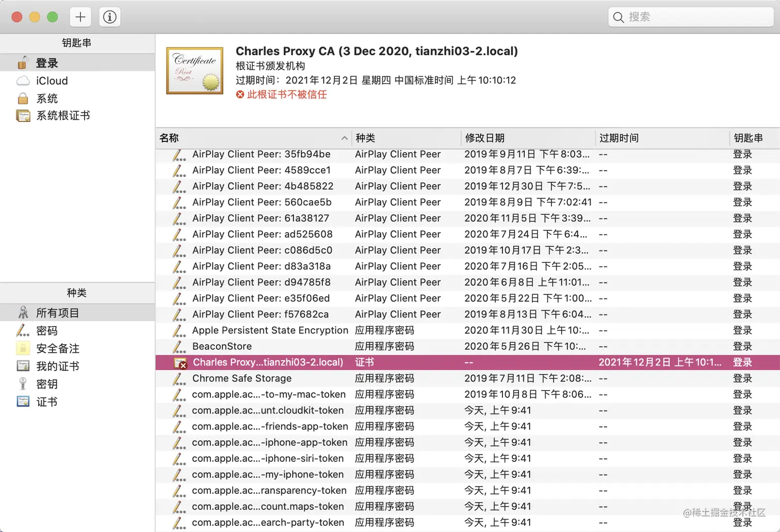Select row com.apple.ac...-my-iphone-token
This screenshot has height=532, width=780.
click(x=468, y=474)
